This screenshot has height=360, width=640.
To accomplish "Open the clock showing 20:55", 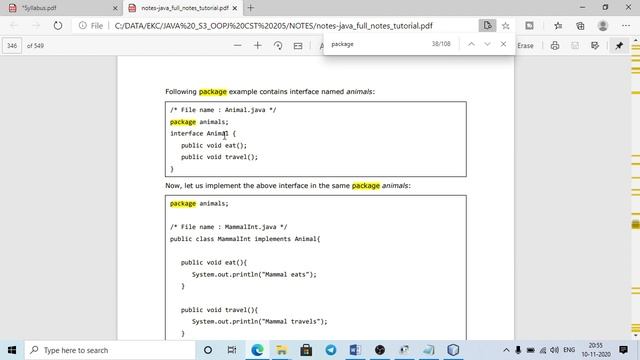I will coord(596,350).
